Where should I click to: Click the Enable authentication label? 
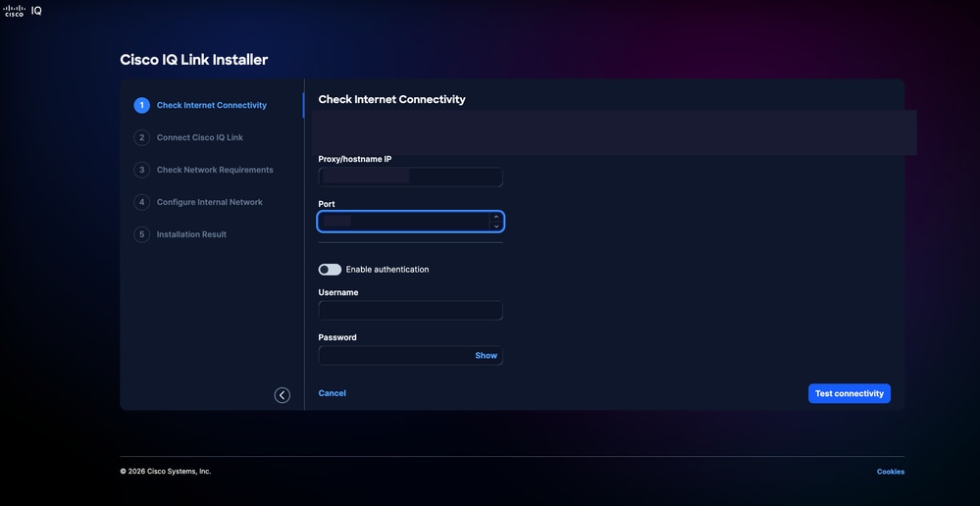(x=387, y=270)
